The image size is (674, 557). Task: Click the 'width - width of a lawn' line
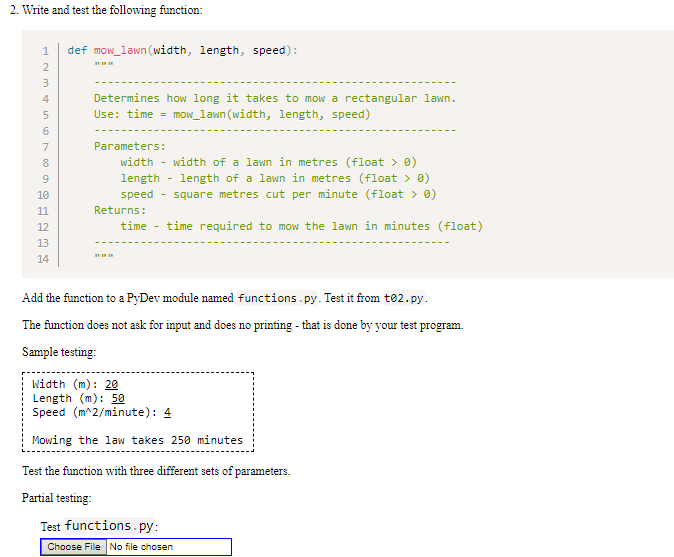pos(269,162)
